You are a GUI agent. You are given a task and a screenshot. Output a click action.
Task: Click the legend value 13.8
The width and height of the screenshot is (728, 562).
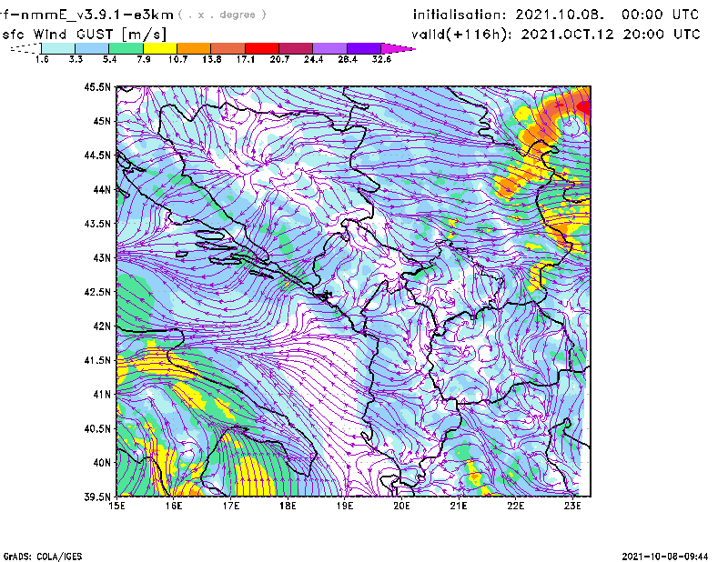point(212,59)
